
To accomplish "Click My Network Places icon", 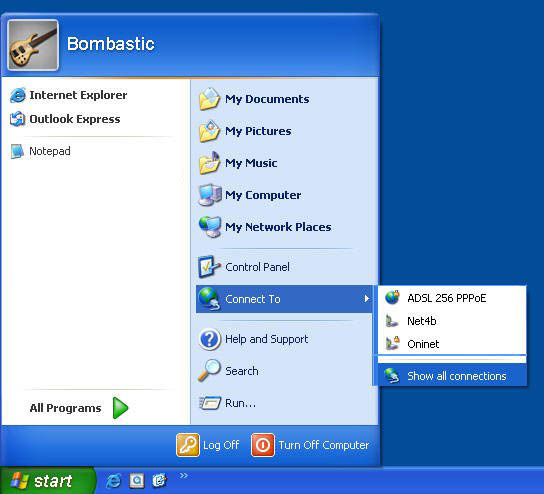I will tap(210, 227).
